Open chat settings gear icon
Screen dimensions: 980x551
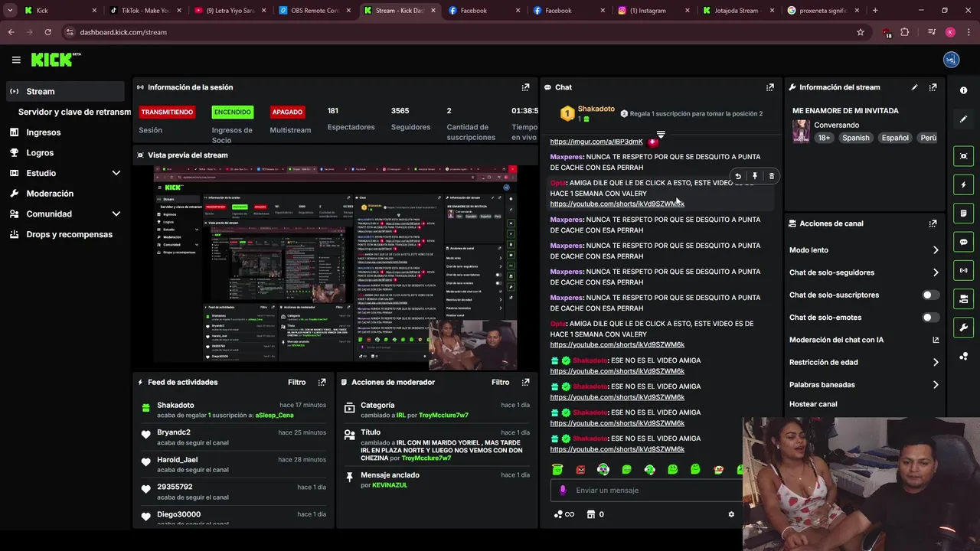tap(731, 514)
